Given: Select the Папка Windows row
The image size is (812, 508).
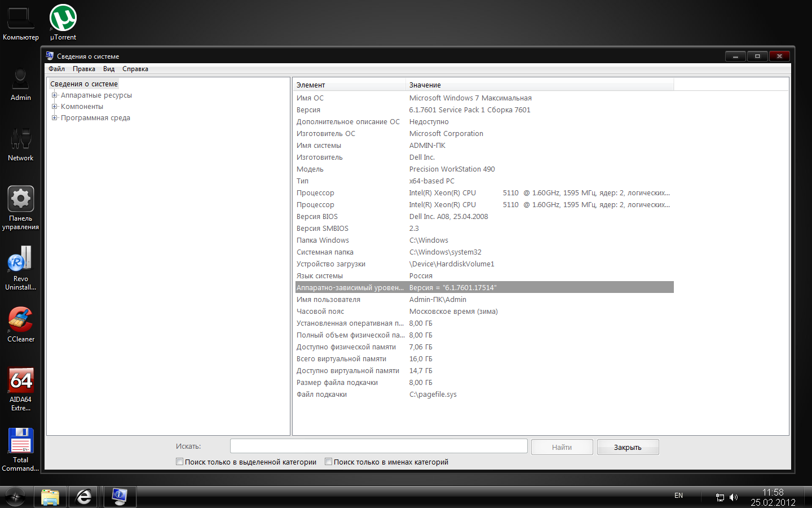Looking at the screenshot, I should pyautogui.click(x=484, y=240).
